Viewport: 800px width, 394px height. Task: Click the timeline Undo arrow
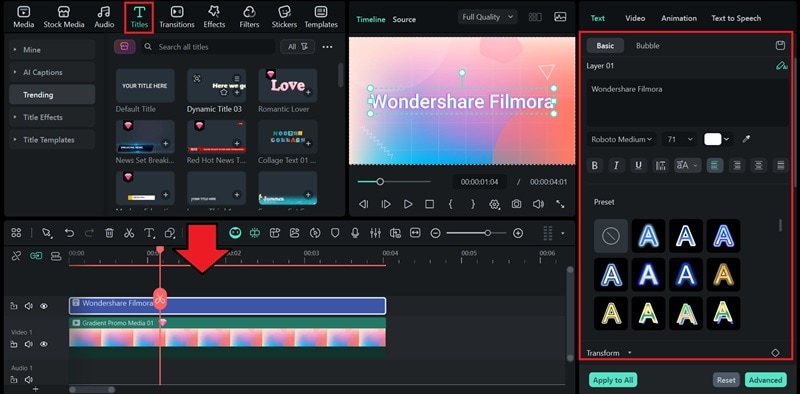[x=69, y=233]
